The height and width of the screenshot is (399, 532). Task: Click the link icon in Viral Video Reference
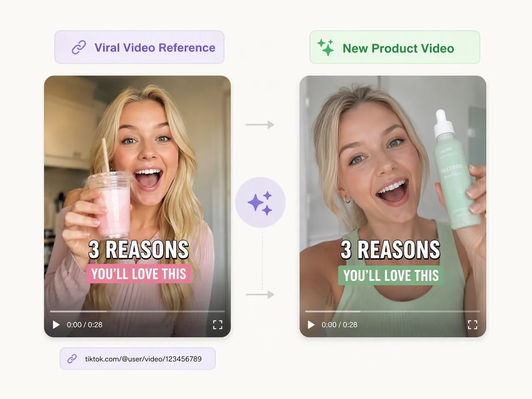click(79, 47)
